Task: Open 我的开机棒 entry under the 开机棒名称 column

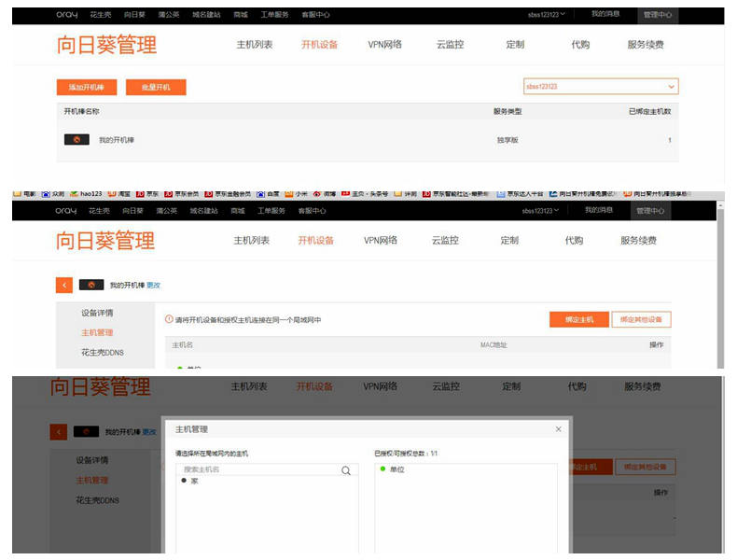Action: [117, 140]
